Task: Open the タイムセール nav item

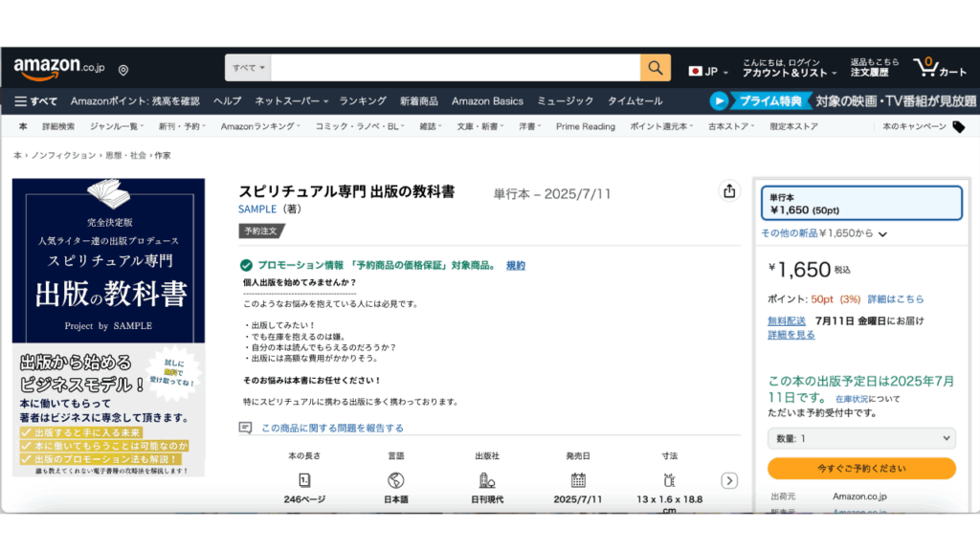Action: [x=635, y=101]
